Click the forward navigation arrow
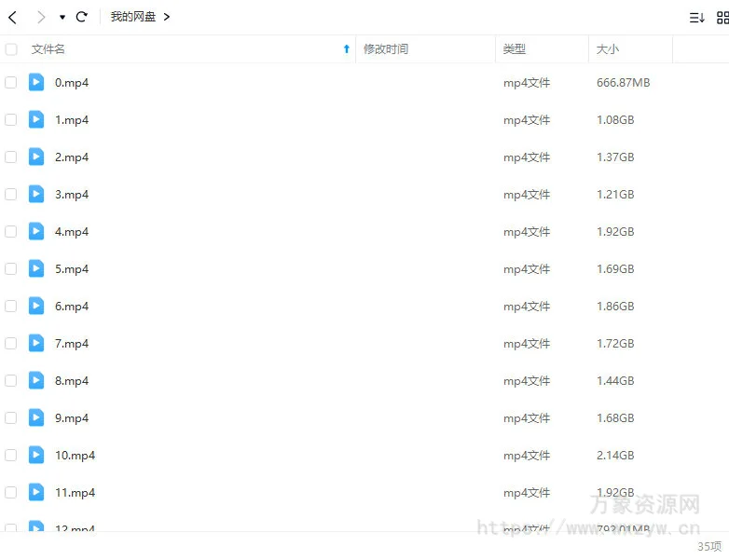 pyautogui.click(x=40, y=17)
